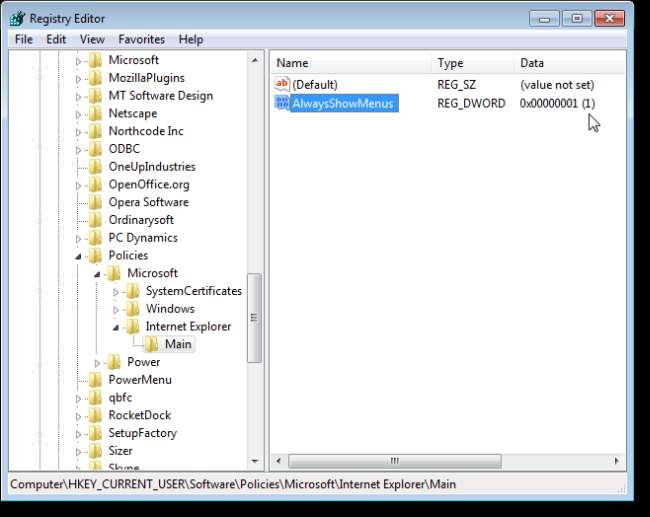Click the AlwaysShowMenus DWORD value icon
The height and width of the screenshot is (517, 650).
click(x=282, y=103)
